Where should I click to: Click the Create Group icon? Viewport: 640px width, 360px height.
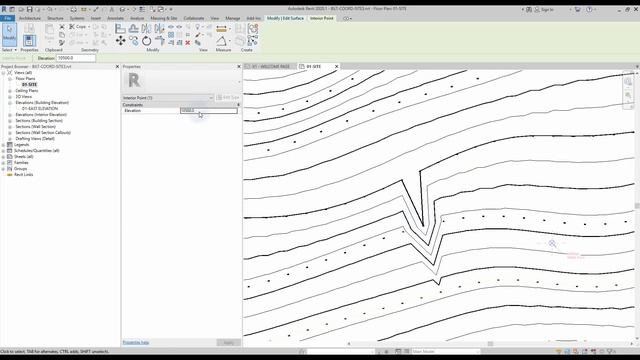[253, 29]
